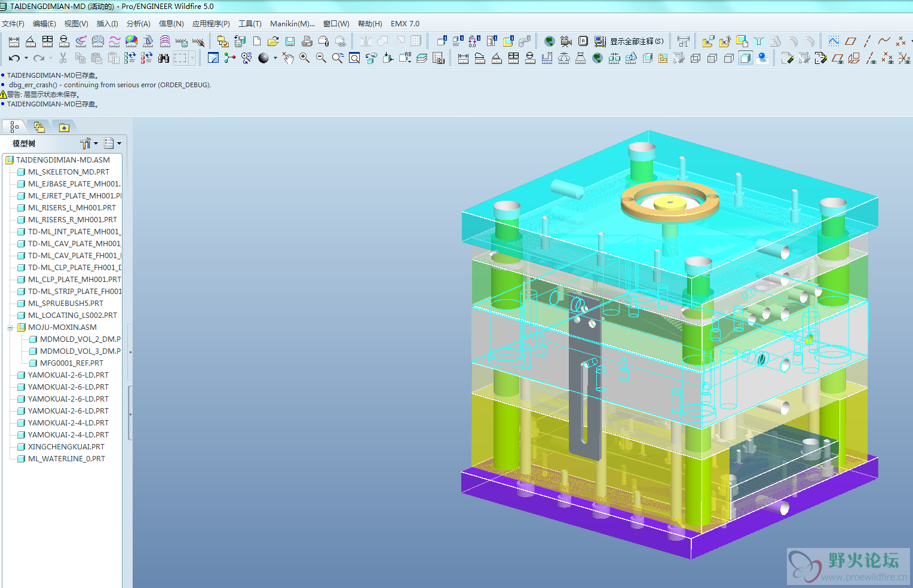The image size is (913, 588).
Task: Click the datum axis creation icon
Action: point(867,41)
